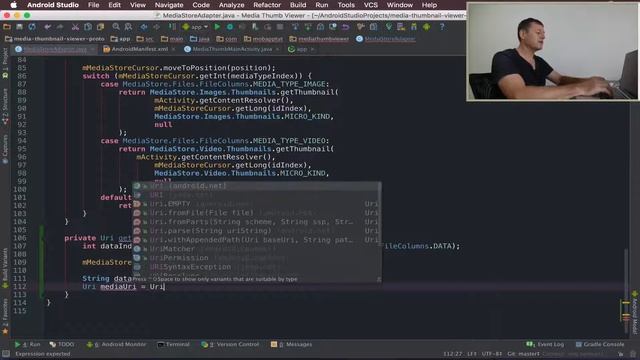Choose Uri.withAppendedPath completion suggestion
The image size is (640, 360).
(x=257, y=240)
